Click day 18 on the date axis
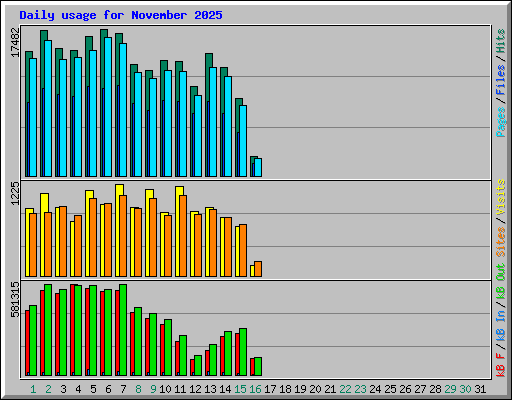The height and width of the screenshot is (400, 512). (285, 389)
